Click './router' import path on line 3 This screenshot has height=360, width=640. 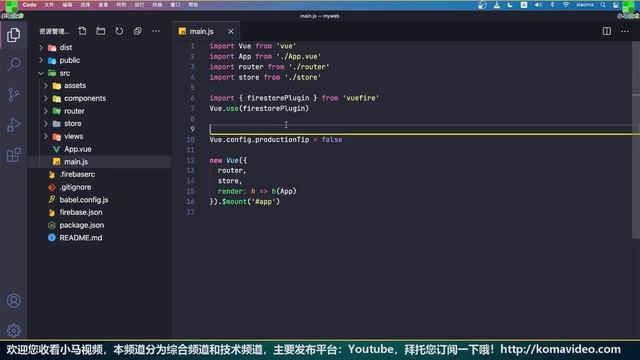pyautogui.click(x=309, y=67)
